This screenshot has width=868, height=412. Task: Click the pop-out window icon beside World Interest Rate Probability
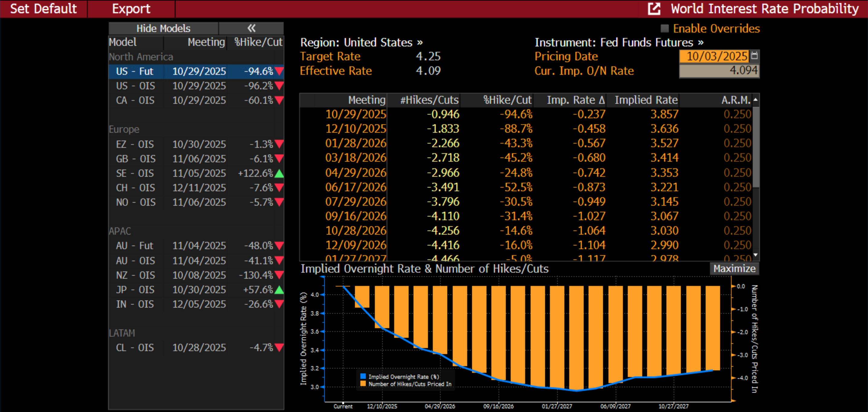654,8
